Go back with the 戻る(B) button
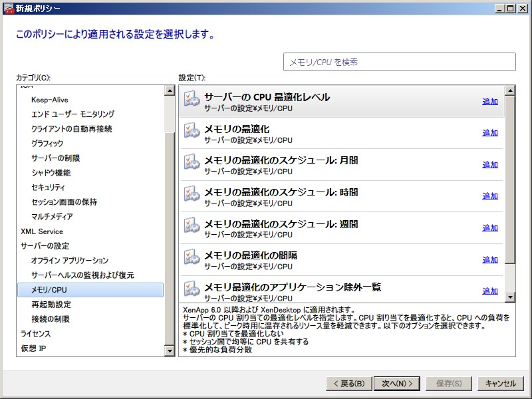The image size is (532, 399). click(348, 384)
